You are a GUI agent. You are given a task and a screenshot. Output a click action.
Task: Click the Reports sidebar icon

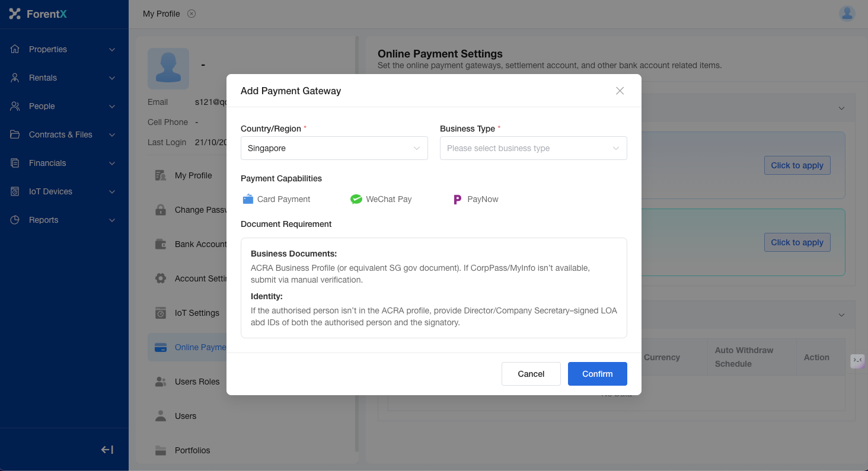[x=15, y=220]
